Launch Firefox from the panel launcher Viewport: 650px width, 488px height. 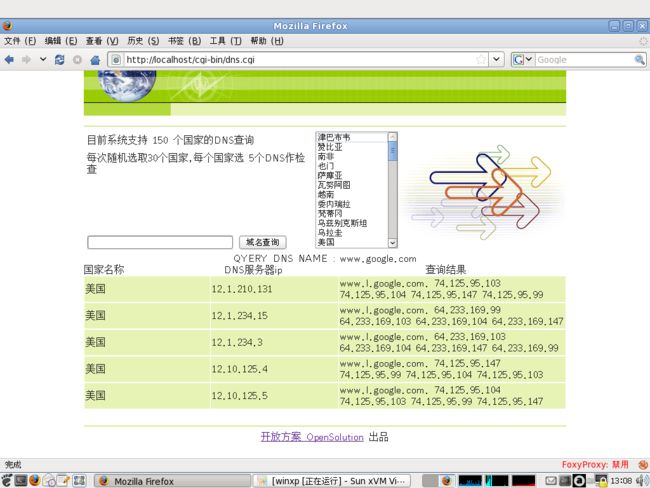(35, 481)
